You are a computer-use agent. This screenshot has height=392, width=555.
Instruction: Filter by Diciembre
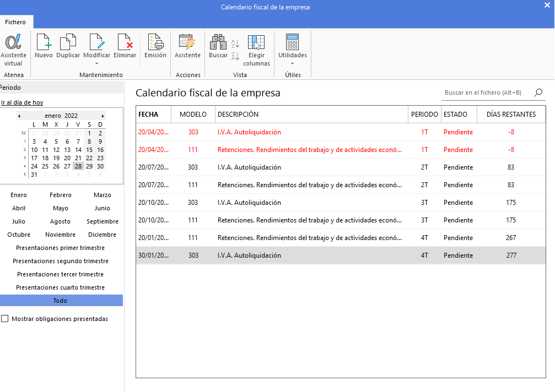(103, 235)
